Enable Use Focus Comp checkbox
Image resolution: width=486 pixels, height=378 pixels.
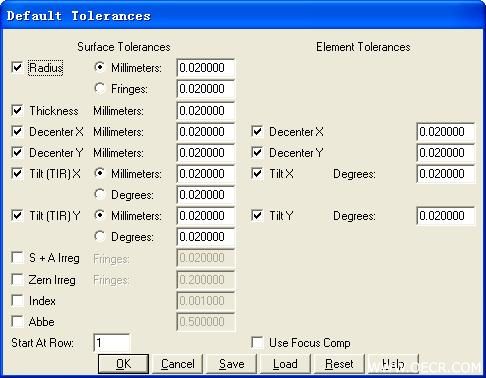257,342
